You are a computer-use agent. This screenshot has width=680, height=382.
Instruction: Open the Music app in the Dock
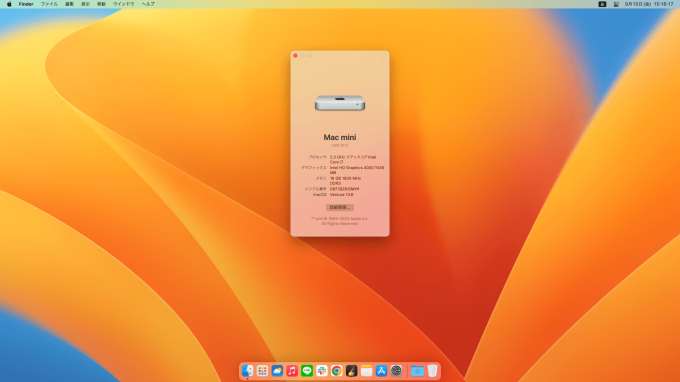point(292,371)
